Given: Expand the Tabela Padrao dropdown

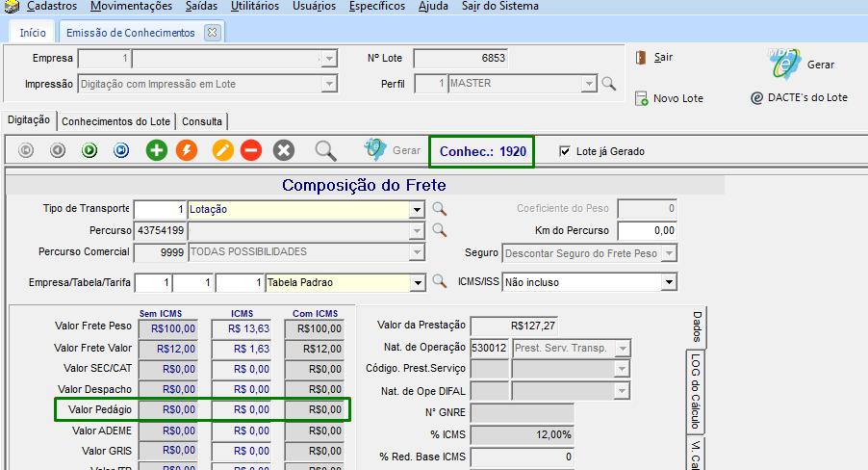Looking at the screenshot, I should tap(417, 282).
